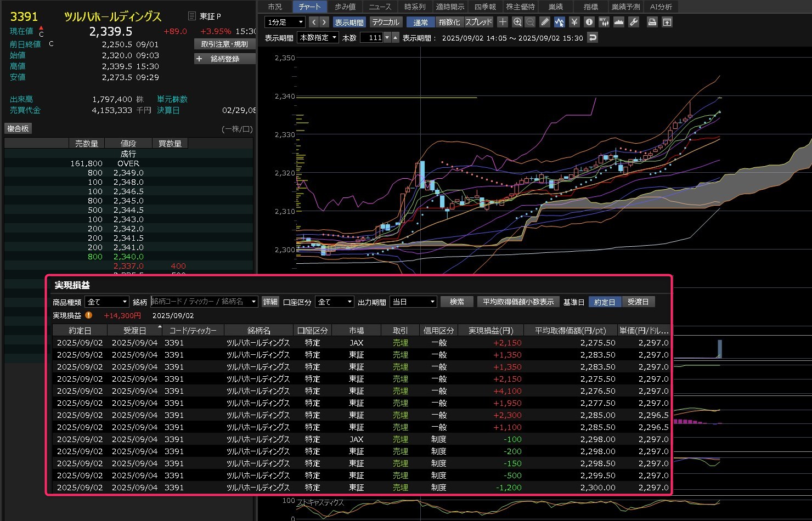
Task: Select the pencil drawing tool
Action: (x=545, y=22)
